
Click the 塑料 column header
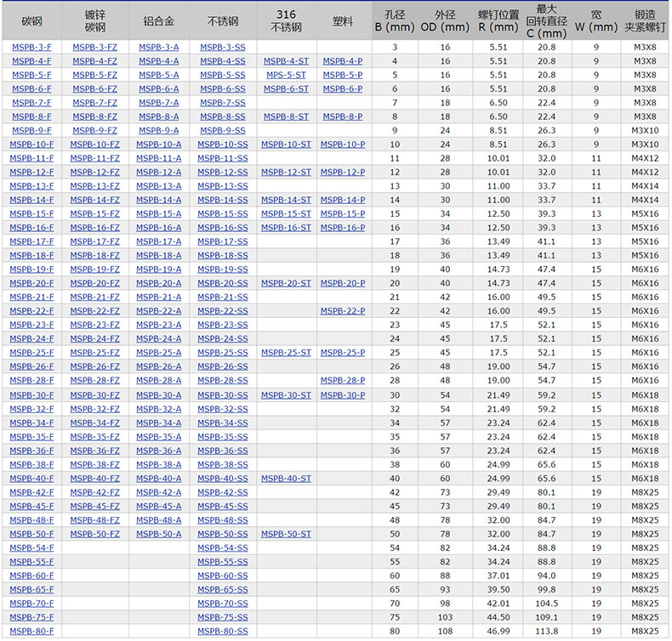pyautogui.click(x=343, y=20)
